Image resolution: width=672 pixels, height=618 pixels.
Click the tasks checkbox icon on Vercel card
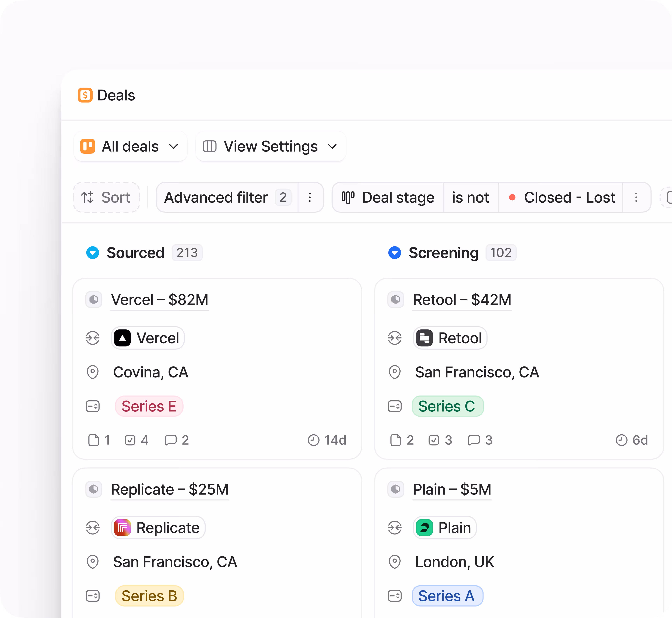coord(130,440)
